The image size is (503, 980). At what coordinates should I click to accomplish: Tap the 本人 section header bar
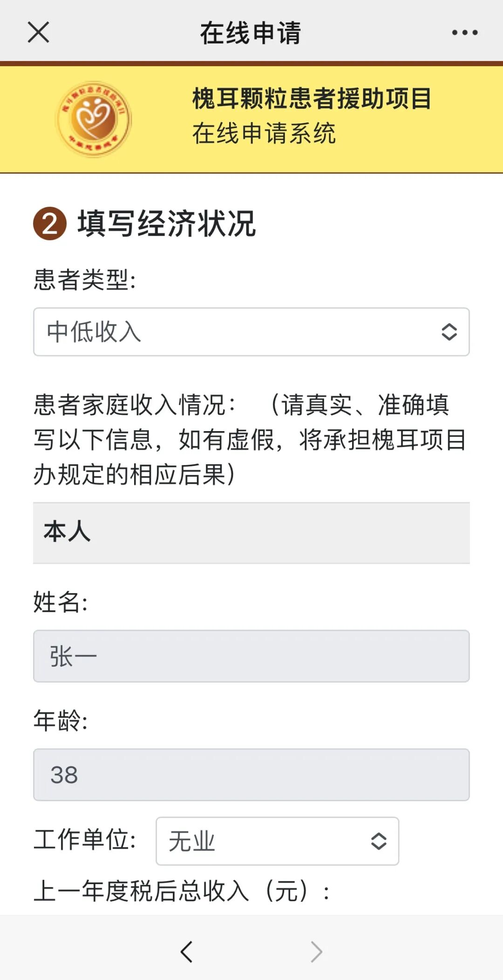tap(251, 533)
